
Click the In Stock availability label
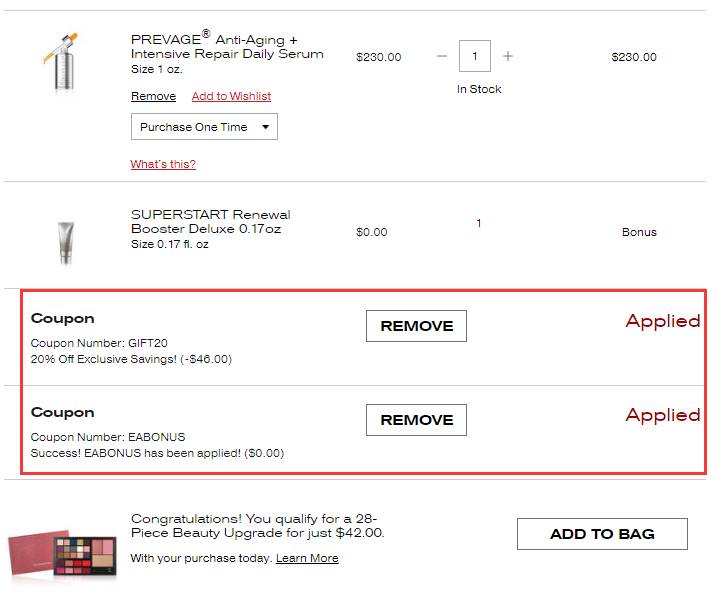tap(479, 89)
